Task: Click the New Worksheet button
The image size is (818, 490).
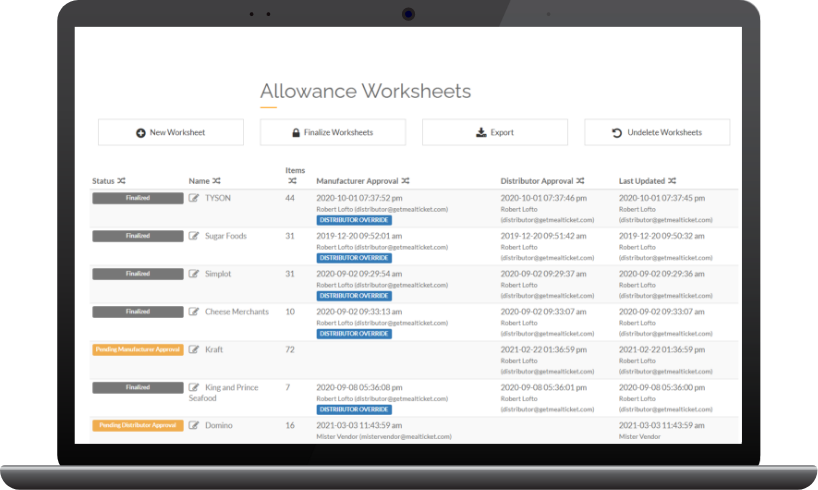Action: click(x=171, y=132)
